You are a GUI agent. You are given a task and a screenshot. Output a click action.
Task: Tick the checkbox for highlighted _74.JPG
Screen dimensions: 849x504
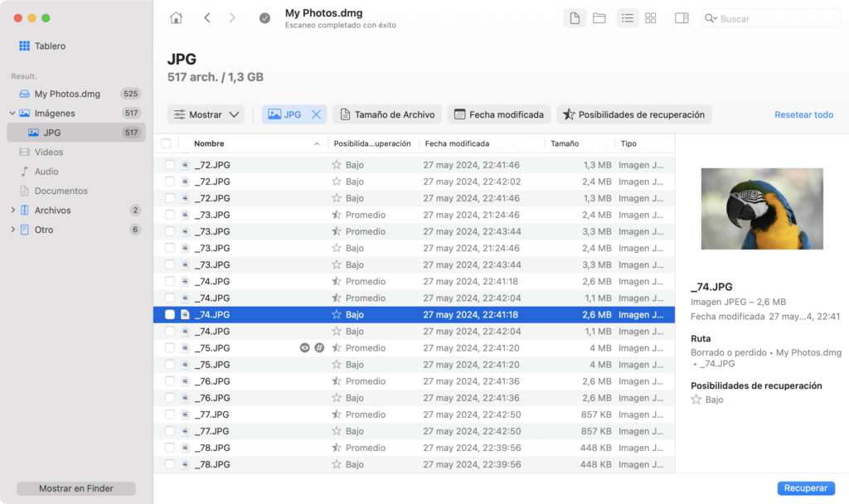point(170,315)
